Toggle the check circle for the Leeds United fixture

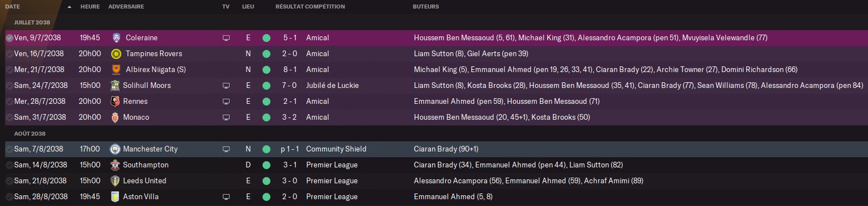click(x=10, y=181)
